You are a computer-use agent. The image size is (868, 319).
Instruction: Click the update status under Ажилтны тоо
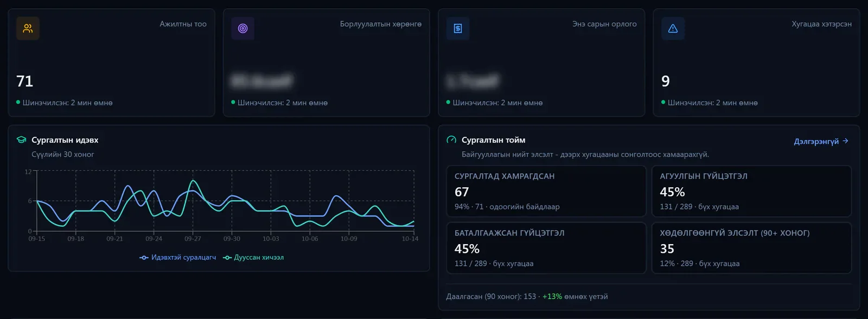coord(65,103)
